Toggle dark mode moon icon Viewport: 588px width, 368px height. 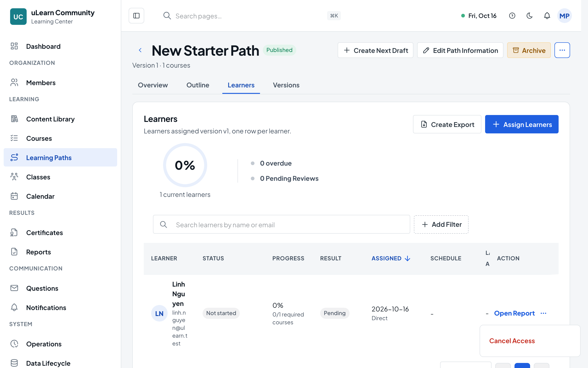click(529, 16)
